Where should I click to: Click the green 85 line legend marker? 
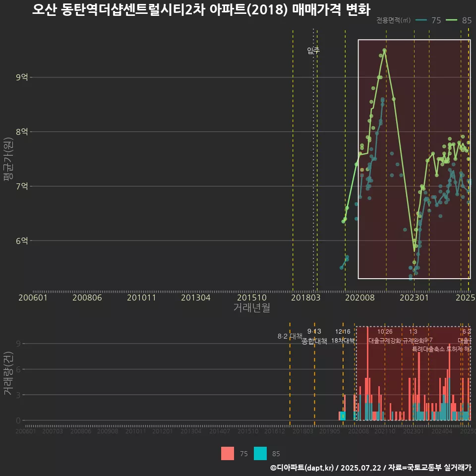[451, 20]
